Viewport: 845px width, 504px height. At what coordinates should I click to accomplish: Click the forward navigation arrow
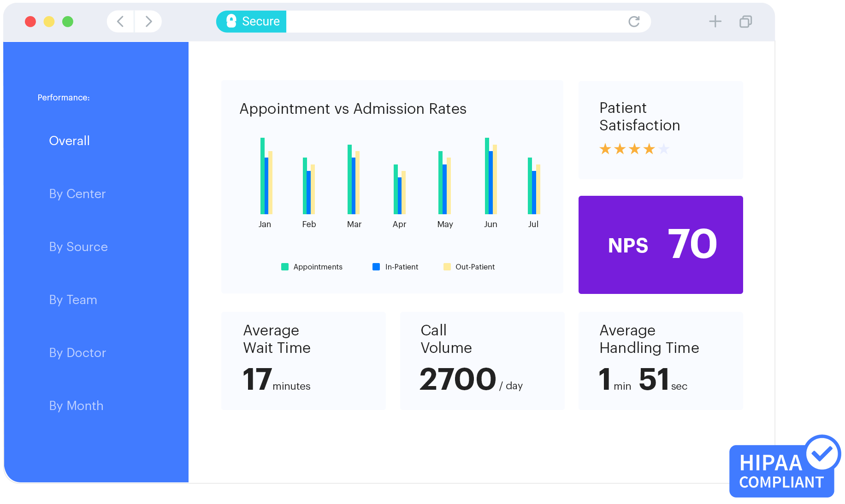pos(148,21)
